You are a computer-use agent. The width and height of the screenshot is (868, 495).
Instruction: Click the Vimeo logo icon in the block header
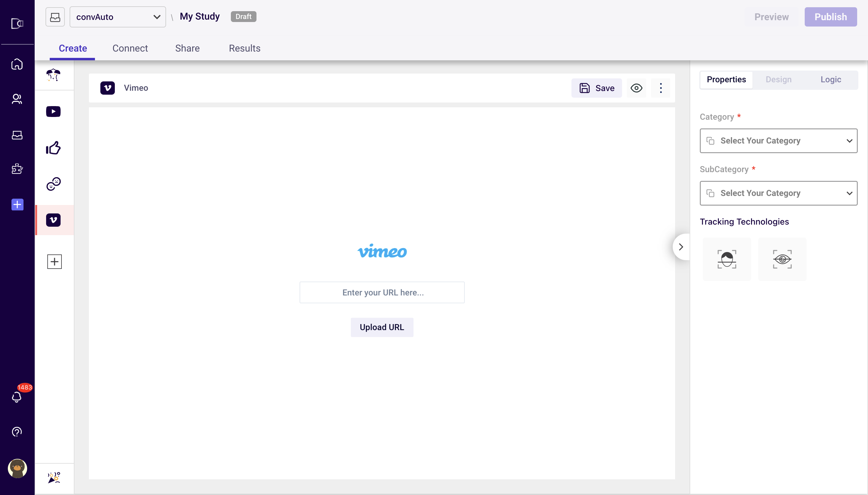(107, 88)
